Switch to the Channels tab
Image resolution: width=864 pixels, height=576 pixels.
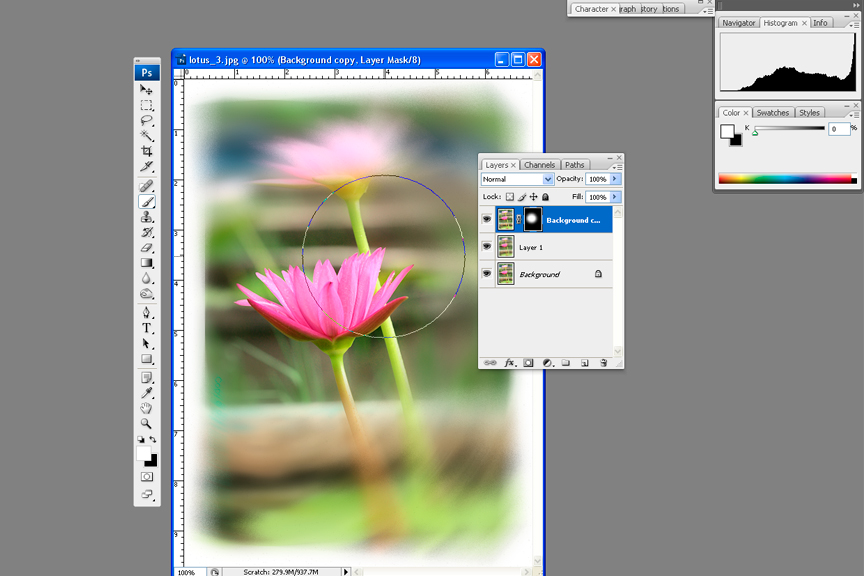pos(539,165)
